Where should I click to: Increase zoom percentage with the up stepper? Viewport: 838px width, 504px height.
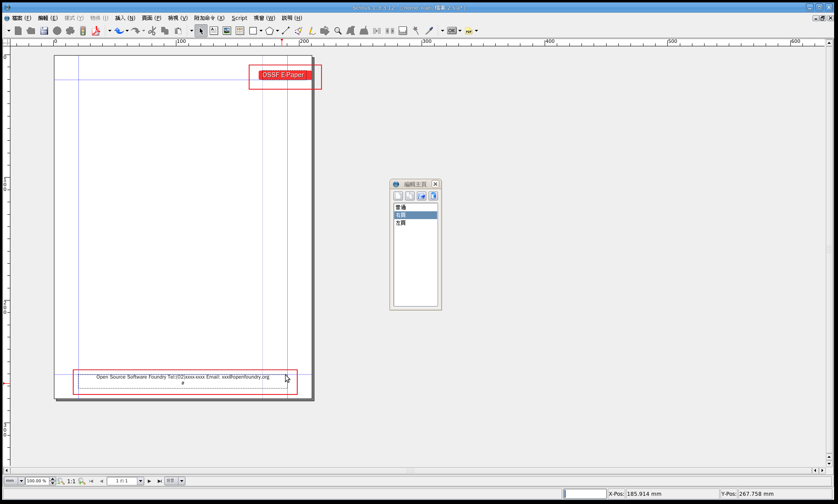pyautogui.click(x=52, y=479)
